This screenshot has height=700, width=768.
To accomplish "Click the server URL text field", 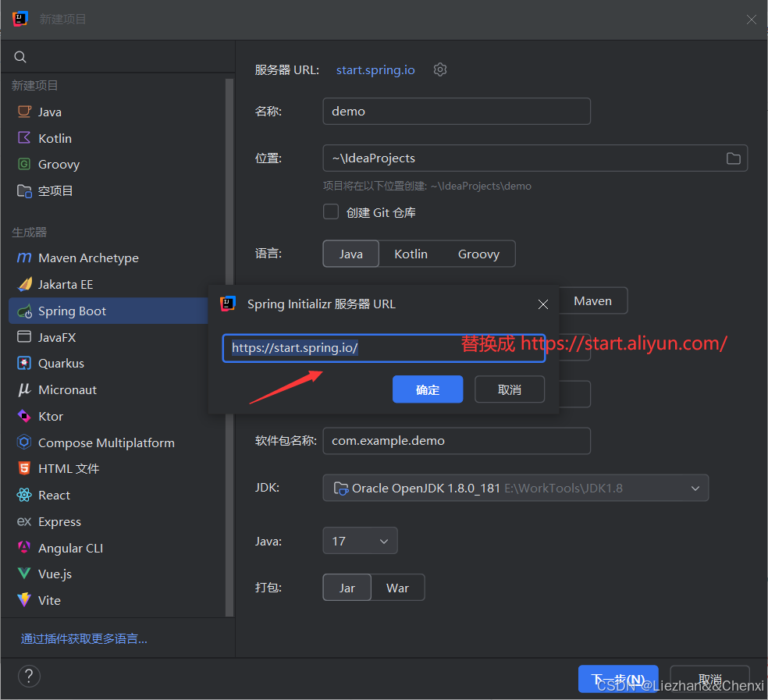I will pyautogui.click(x=383, y=348).
